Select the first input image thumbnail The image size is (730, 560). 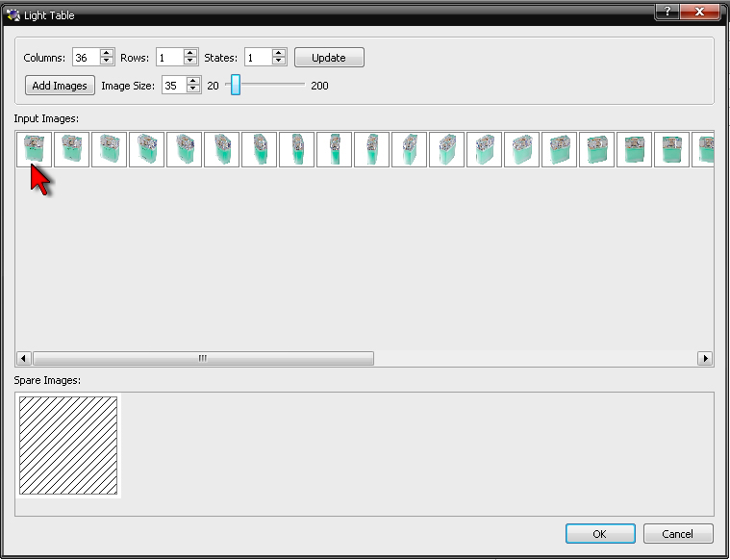coord(34,149)
